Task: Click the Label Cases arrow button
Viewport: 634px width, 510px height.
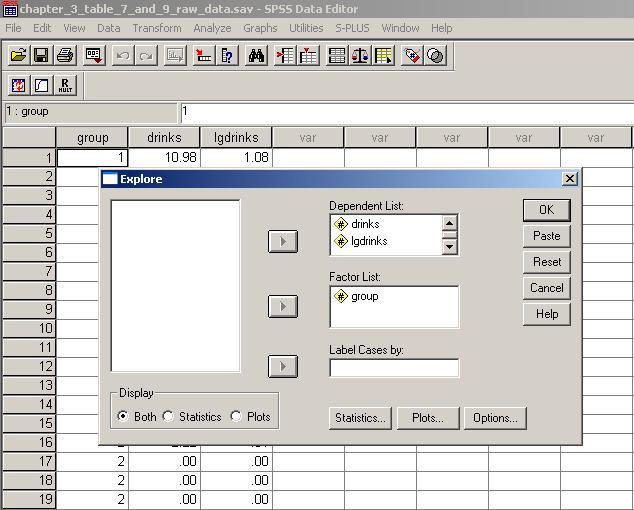Action: [283, 366]
